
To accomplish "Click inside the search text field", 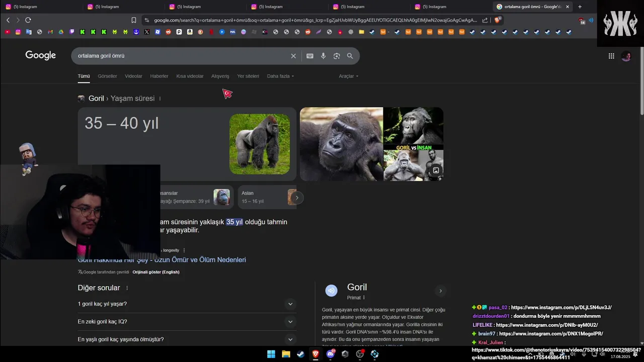I will [x=181, y=56].
